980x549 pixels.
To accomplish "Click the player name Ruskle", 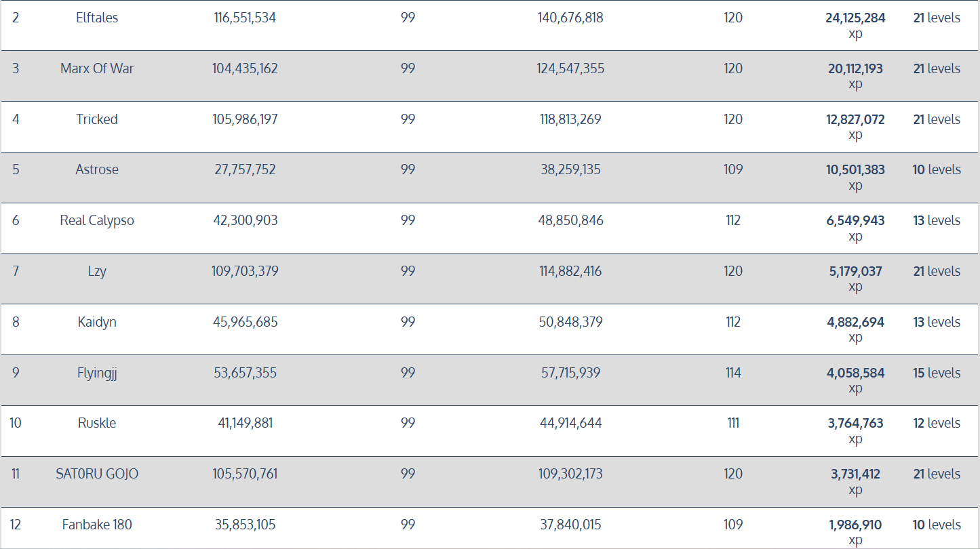I will (x=97, y=423).
